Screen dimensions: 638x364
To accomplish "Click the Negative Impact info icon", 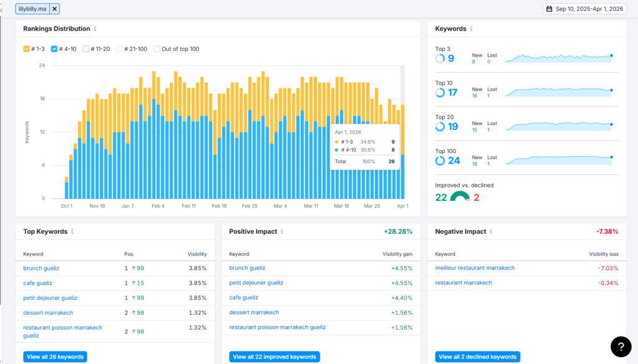I will pyautogui.click(x=491, y=231).
